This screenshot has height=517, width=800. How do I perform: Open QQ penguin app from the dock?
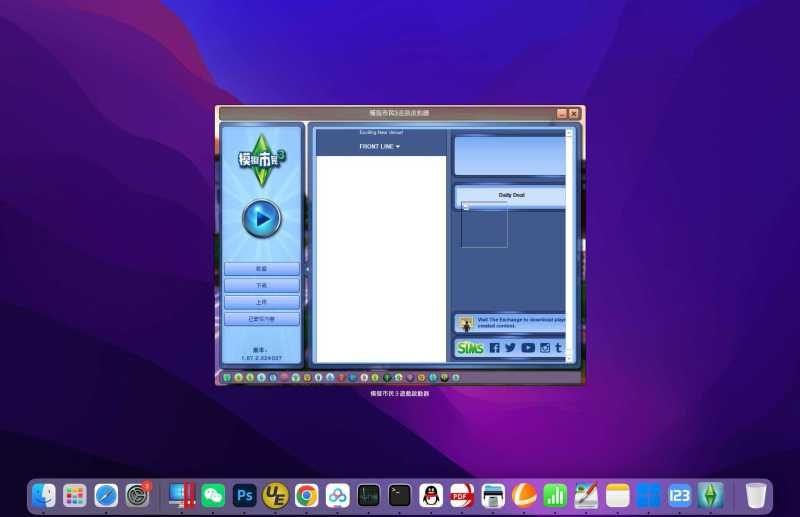pyautogui.click(x=431, y=496)
